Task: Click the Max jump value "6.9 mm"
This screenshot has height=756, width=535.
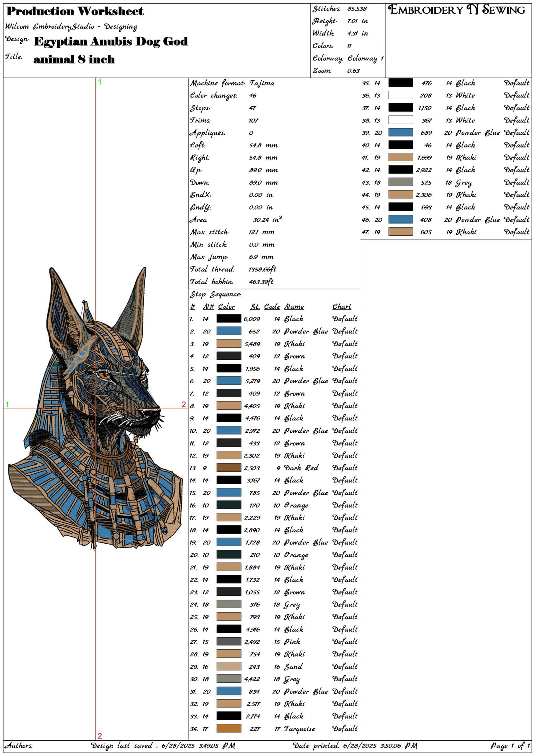Action: [x=261, y=257]
